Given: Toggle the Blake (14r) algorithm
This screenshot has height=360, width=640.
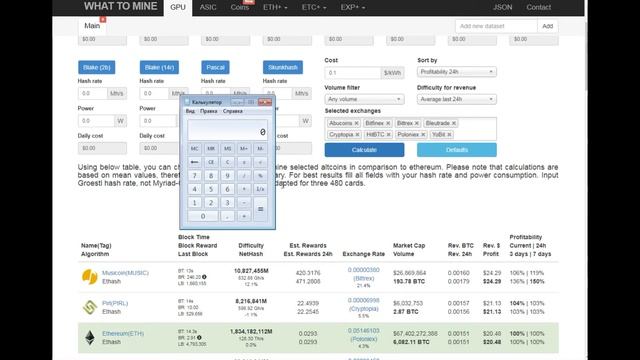Looking at the screenshot, I should (159, 67).
